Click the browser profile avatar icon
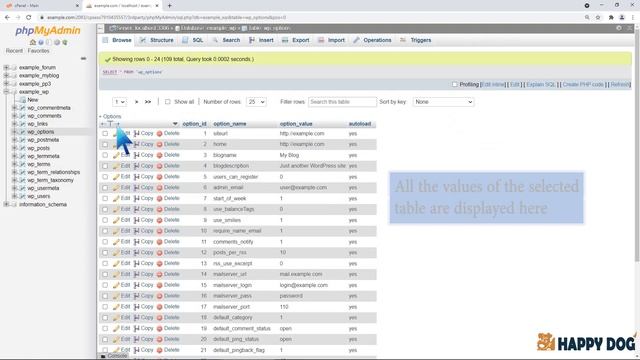Image resolution: width=640 pixels, height=360 pixels. [622, 18]
